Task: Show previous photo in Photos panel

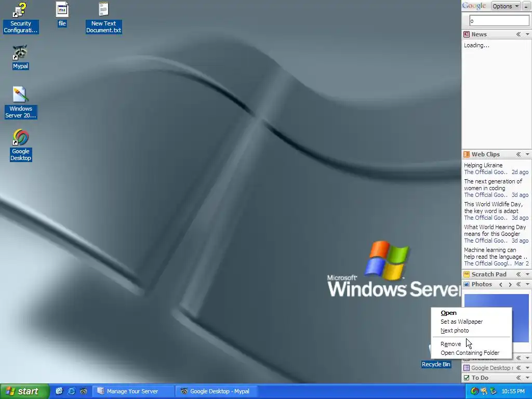Action: (x=501, y=284)
